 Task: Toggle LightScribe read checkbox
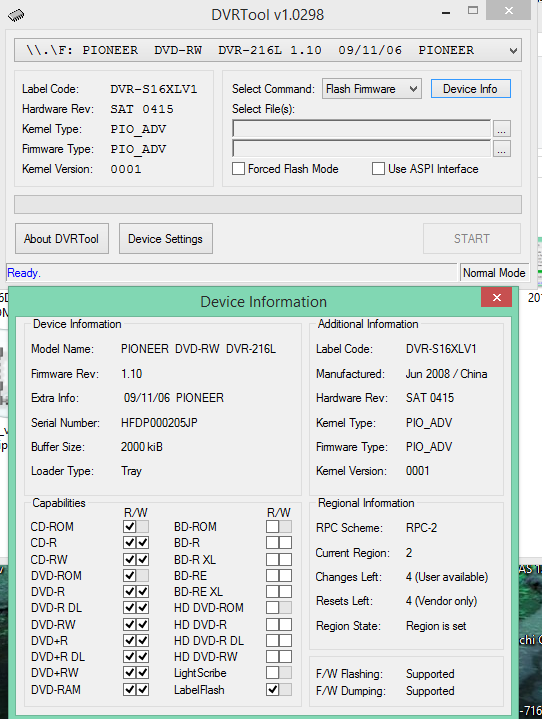coord(272,673)
